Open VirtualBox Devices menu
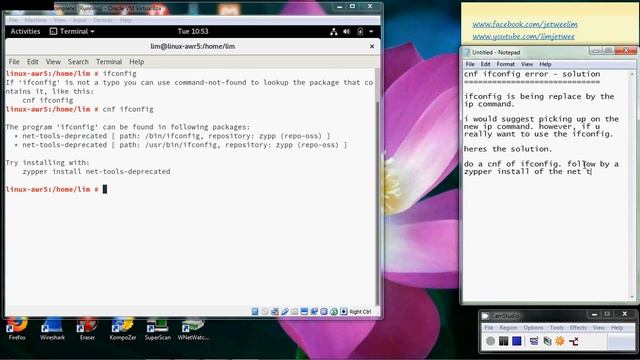 103,20
